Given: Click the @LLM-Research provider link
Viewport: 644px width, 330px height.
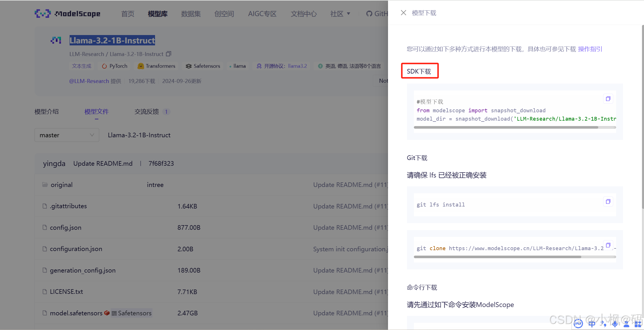Looking at the screenshot, I should pos(89,81).
